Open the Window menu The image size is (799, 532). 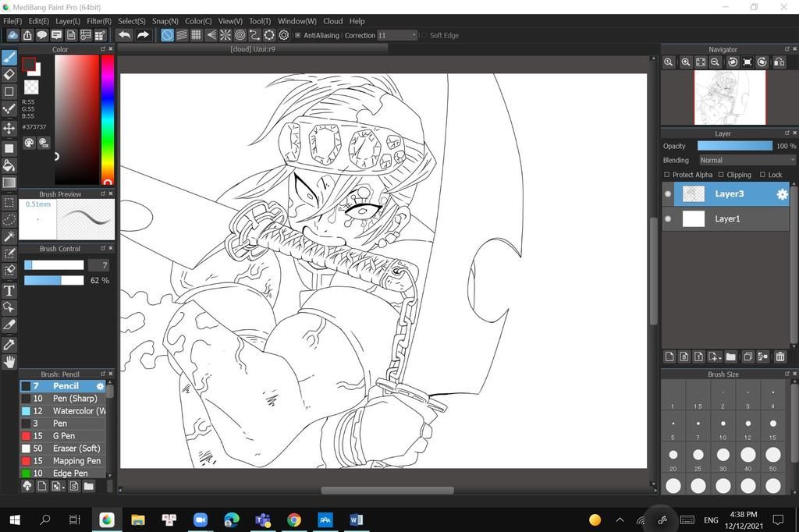(297, 21)
